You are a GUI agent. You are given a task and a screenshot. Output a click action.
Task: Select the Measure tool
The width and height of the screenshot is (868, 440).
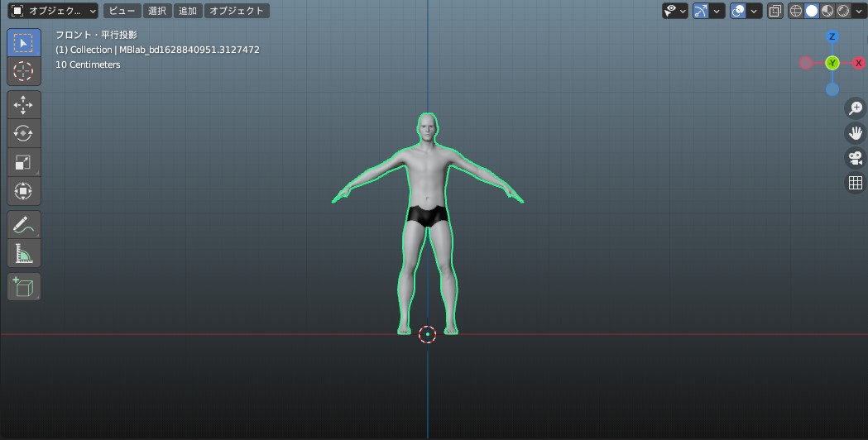pos(23,253)
